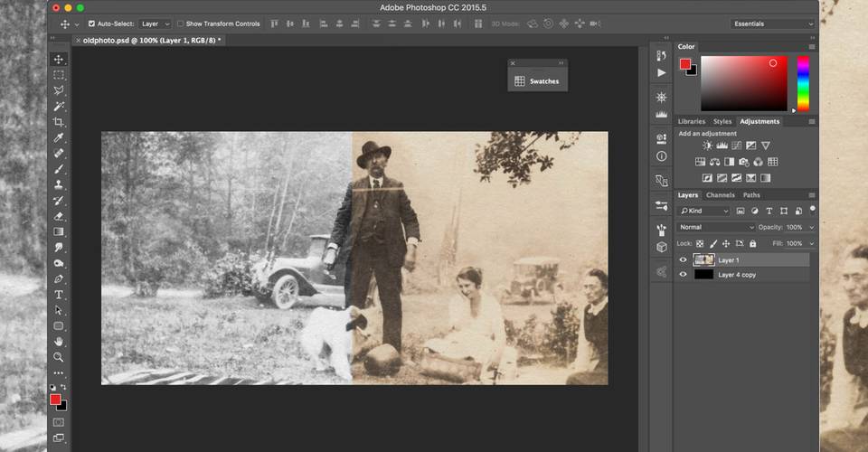Viewport: 868px width, 452px height.
Task: Select the Polygonal Lasso tool
Action: point(59,90)
